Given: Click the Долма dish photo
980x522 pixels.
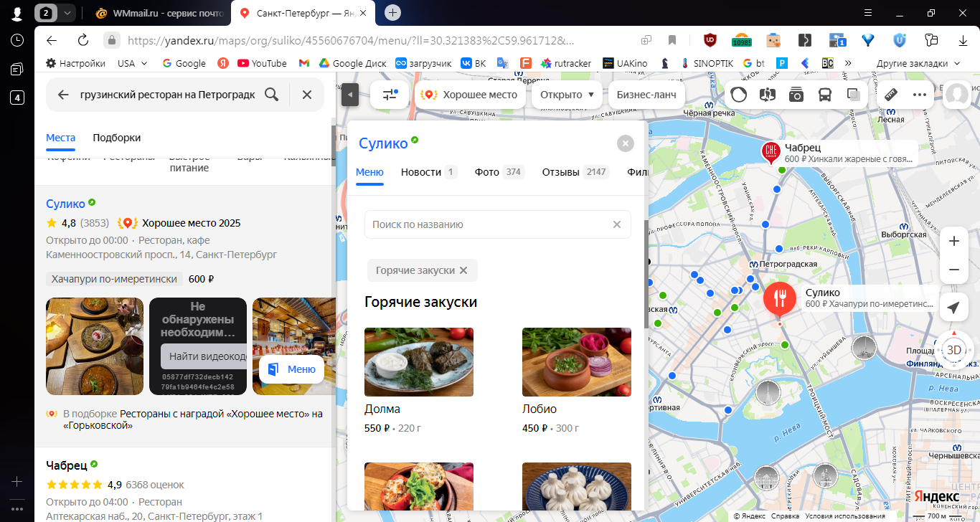Looking at the screenshot, I should [x=419, y=362].
